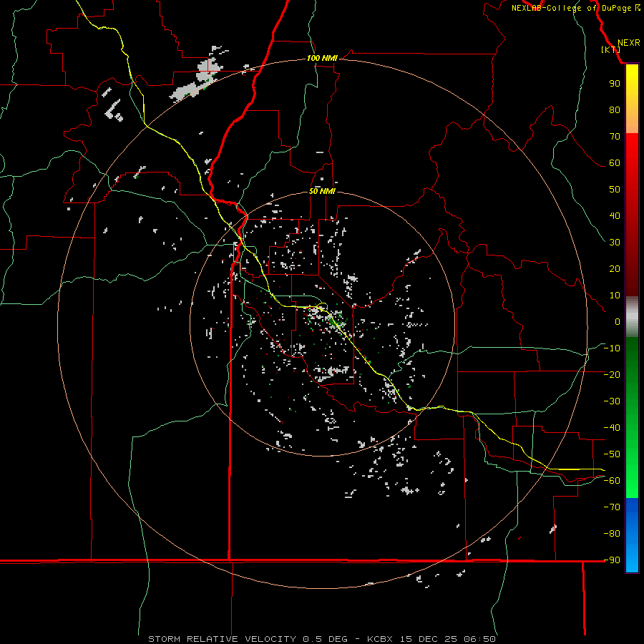The image size is (644, 644).
Task: Click the NEXLAB-College of DuPage credit text
Action: pyautogui.click(x=575, y=8)
